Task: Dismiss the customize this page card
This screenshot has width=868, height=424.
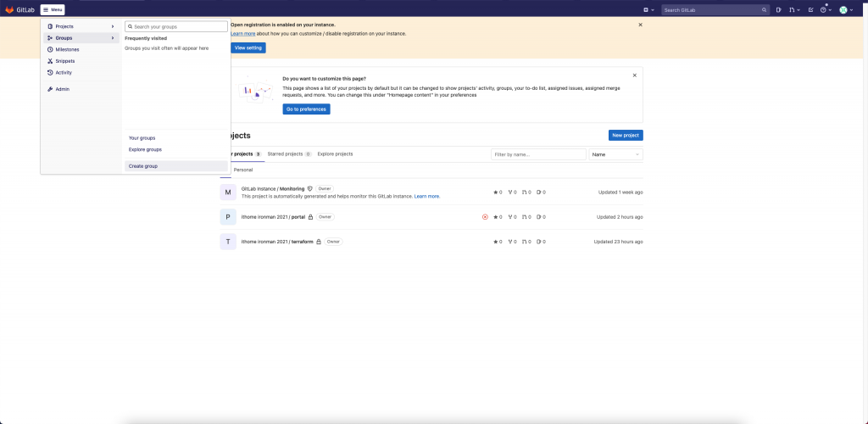Action: coord(634,75)
